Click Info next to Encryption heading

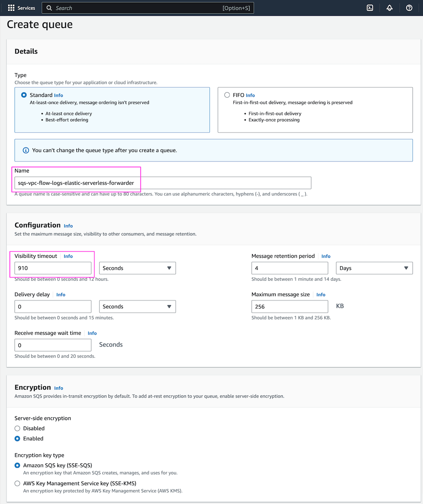58,388
